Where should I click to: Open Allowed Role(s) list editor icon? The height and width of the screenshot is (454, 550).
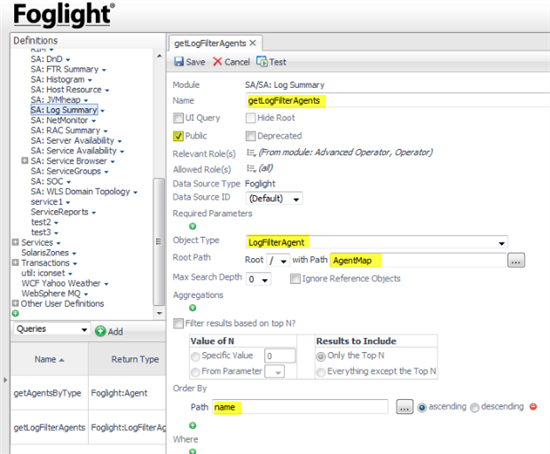(x=251, y=169)
